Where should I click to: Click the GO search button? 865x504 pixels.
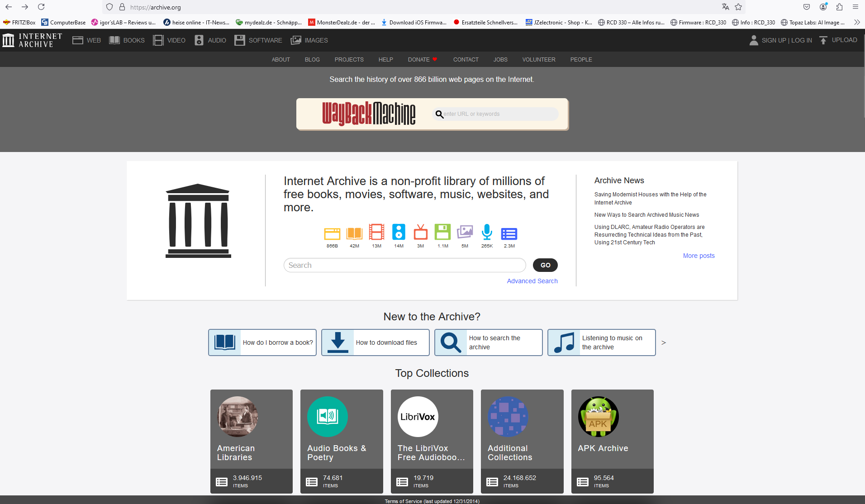point(545,265)
